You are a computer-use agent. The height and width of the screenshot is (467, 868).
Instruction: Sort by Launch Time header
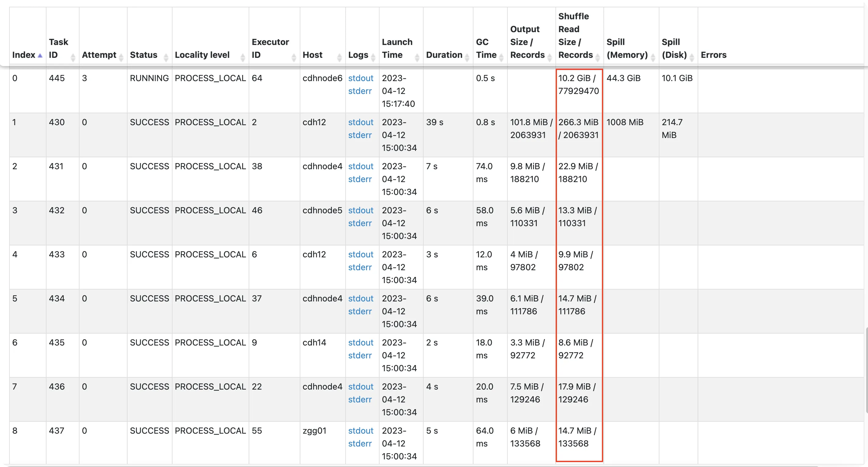pos(397,49)
